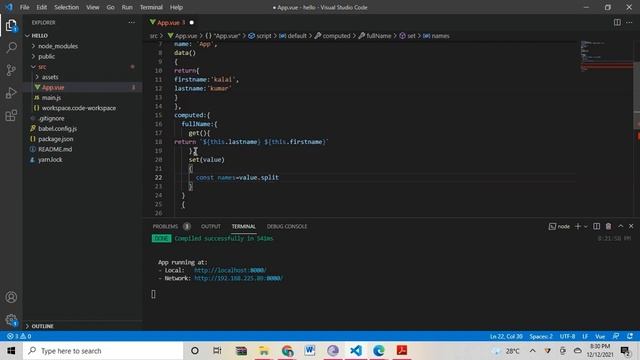Open the Help menu
This screenshot has height=360, width=640.
(176, 7)
